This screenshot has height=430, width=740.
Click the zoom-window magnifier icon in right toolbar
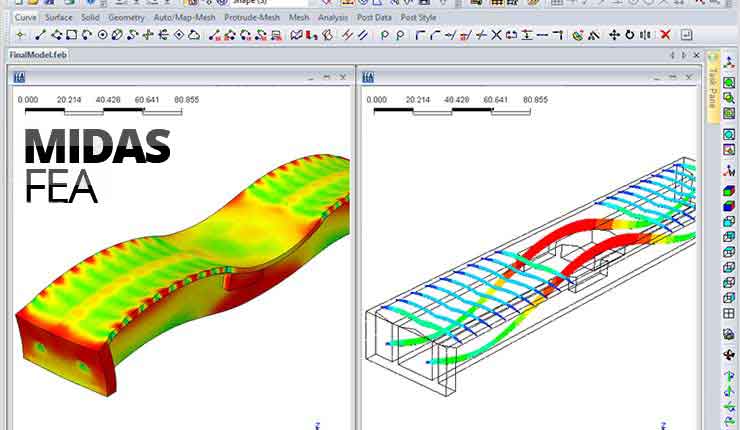coord(729,98)
